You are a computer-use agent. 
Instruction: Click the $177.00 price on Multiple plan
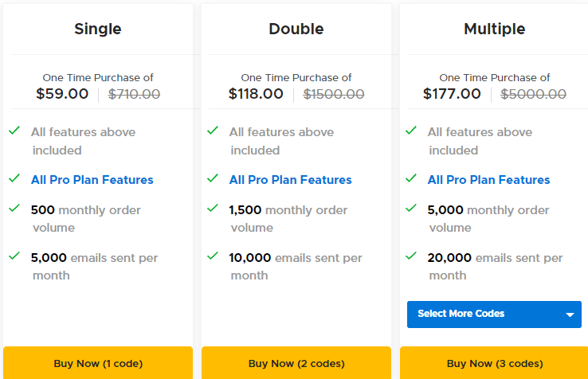(453, 94)
